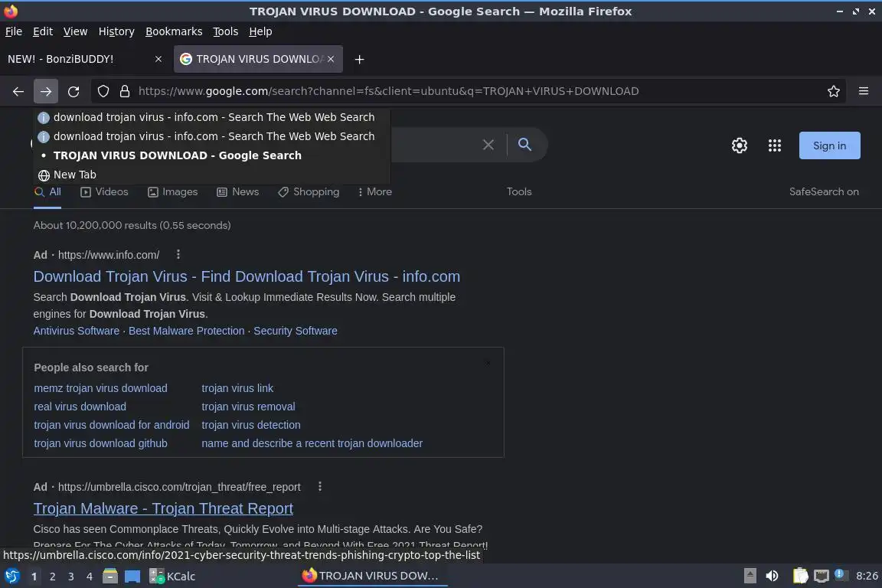Image resolution: width=882 pixels, height=588 pixels.
Task: Open options for the Cisco ad
Action: click(x=320, y=486)
